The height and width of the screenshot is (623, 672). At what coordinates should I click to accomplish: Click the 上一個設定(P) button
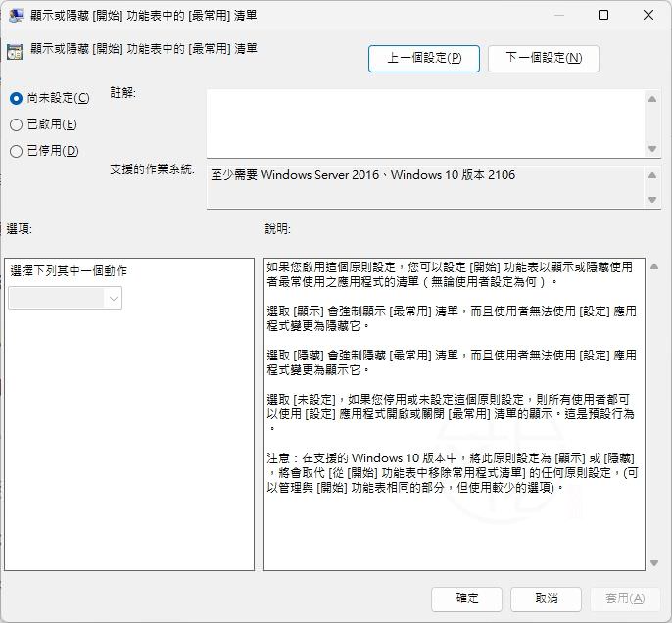click(x=424, y=58)
